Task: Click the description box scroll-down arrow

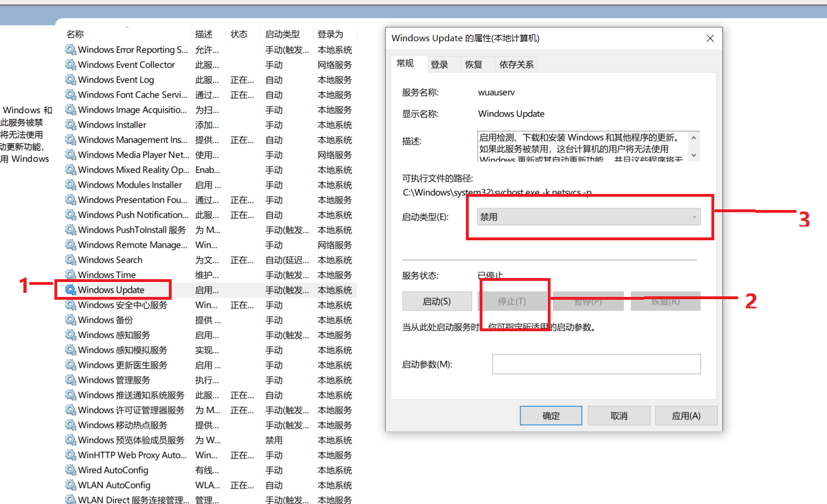Action: (x=694, y=155)
